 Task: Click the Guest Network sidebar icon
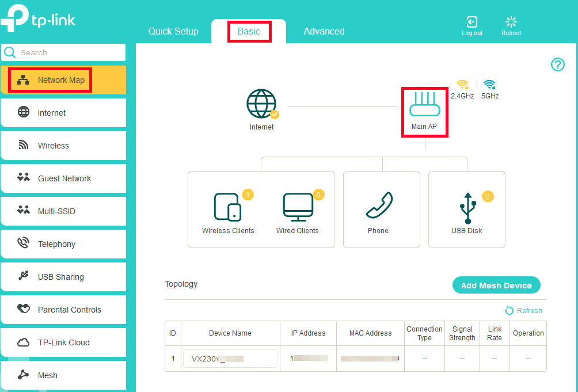(24, 177)
